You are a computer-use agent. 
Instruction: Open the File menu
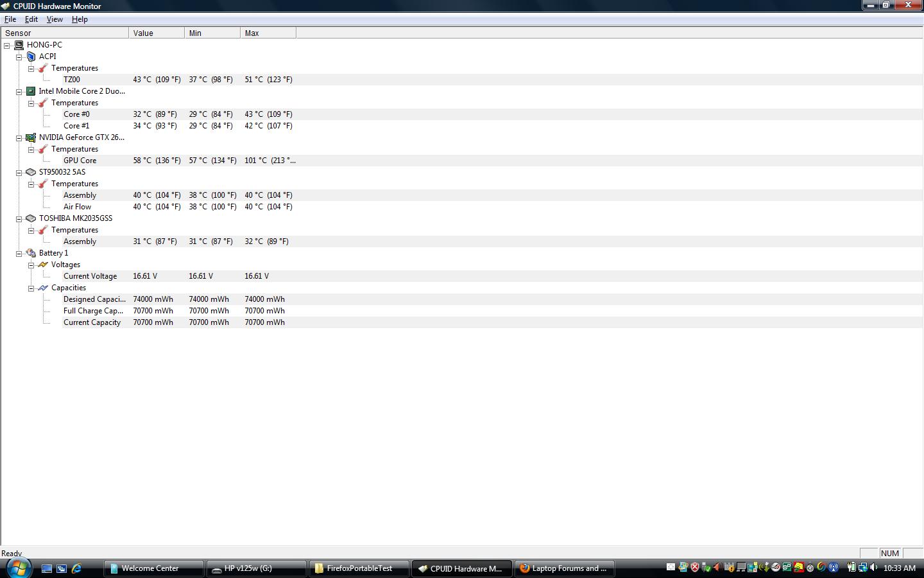pyautogui.click(x=10, y=19)
